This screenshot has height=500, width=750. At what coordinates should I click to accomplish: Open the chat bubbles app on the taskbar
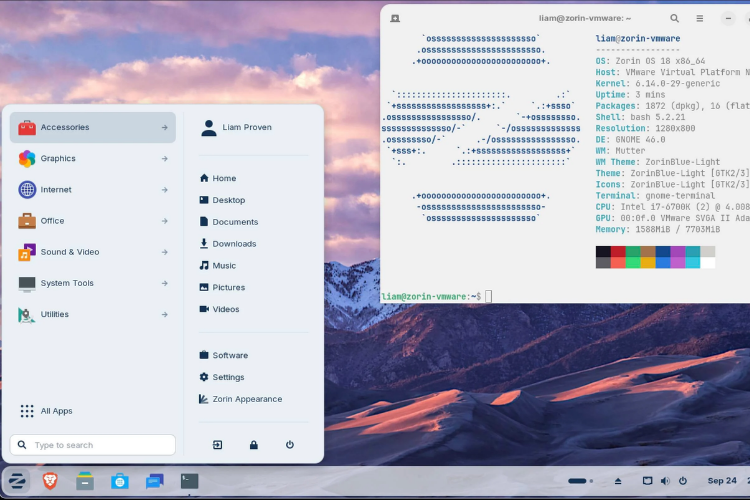(x=154, y=481)
